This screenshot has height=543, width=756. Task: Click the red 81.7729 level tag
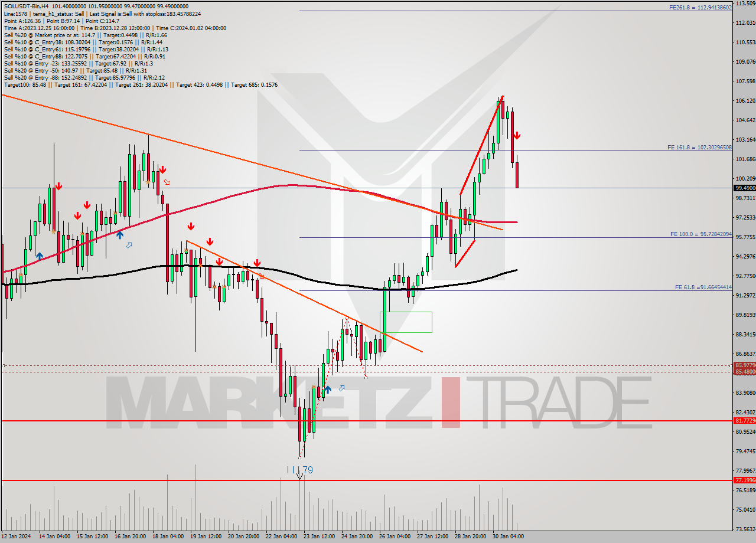[x=744, y=421]
